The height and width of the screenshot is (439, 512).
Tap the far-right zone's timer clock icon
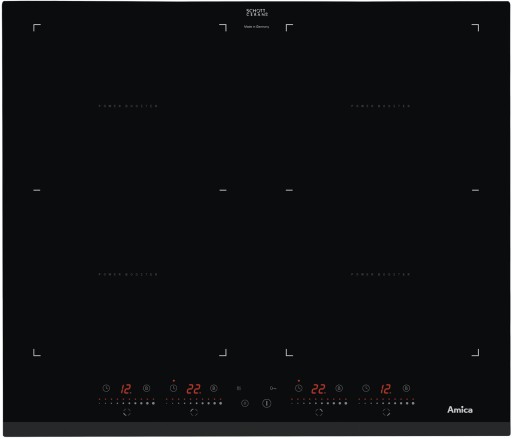366,388
